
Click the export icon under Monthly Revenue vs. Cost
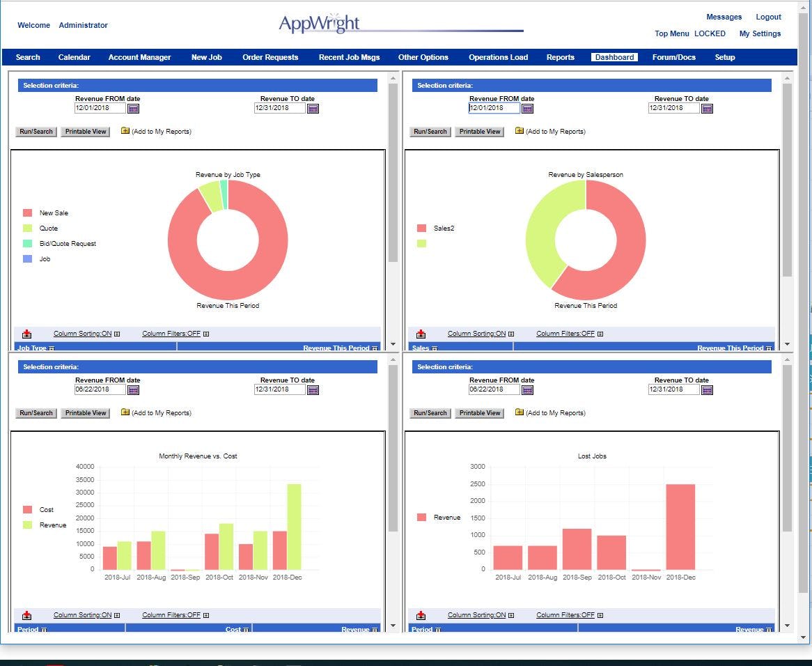tap(26, 614)
